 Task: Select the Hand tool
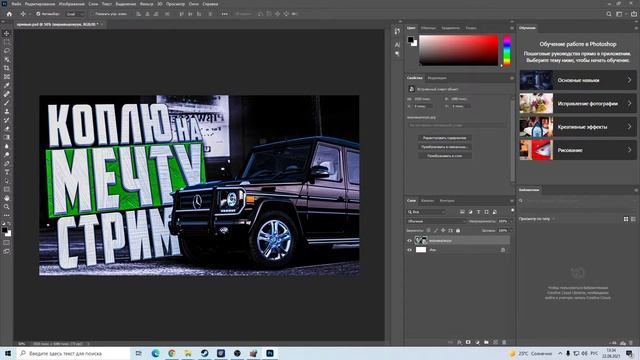click(x=7, y=198)
